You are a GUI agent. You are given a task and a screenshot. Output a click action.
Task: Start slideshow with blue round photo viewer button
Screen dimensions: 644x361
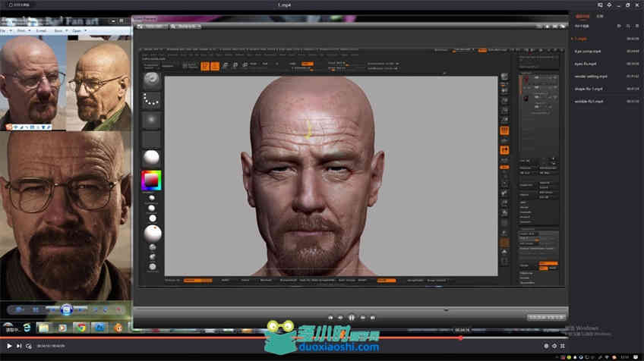pos(67,309)
